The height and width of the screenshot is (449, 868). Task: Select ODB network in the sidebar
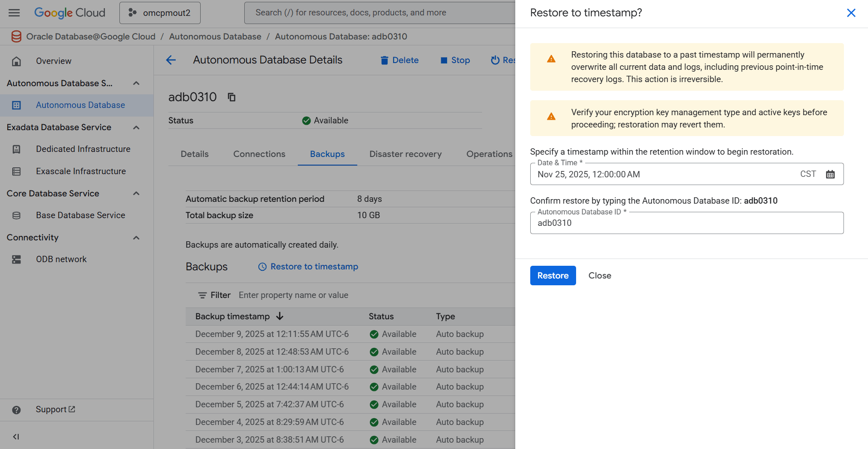coord(61,259)
